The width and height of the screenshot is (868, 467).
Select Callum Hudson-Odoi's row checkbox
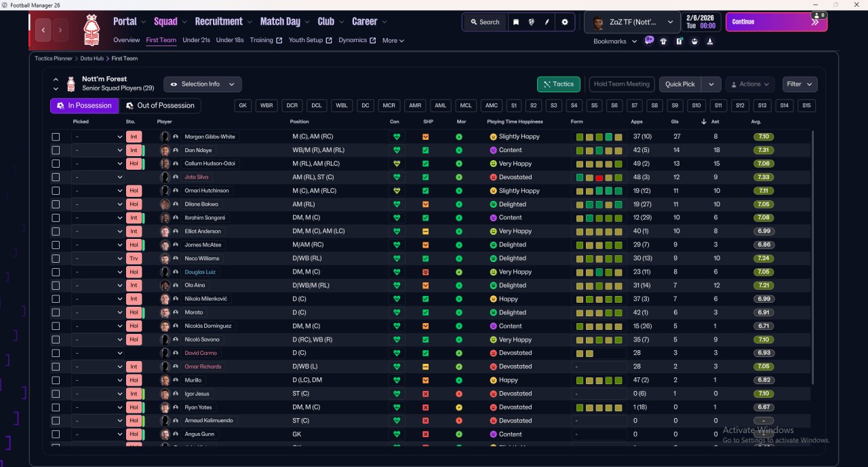56,164
